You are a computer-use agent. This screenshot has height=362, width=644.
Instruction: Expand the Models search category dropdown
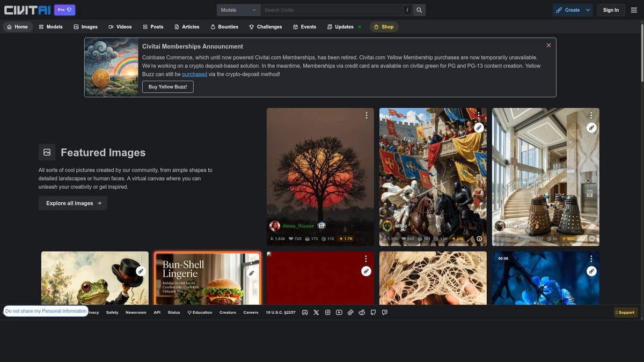tap(238, 10)
